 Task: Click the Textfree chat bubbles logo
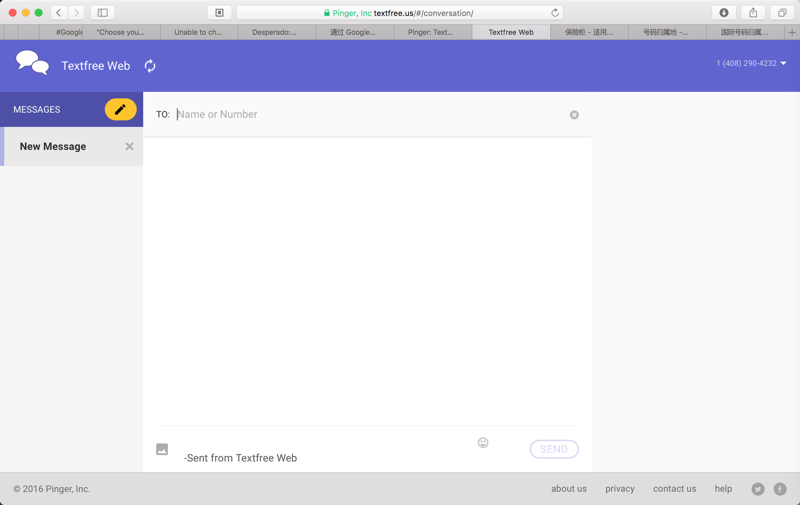click(32, 63)
